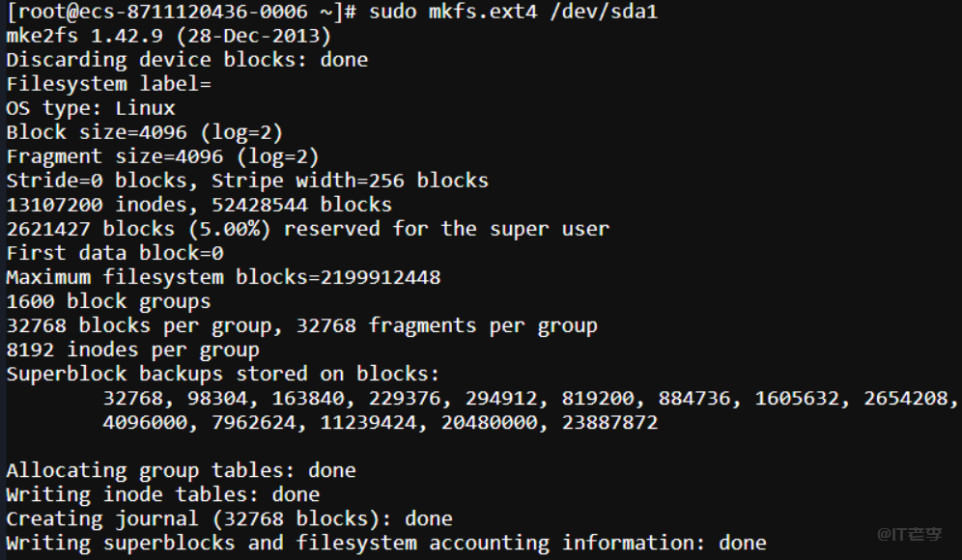Click the '8192 inodes per group' line

pyautogui.click(x=132, y=350)
